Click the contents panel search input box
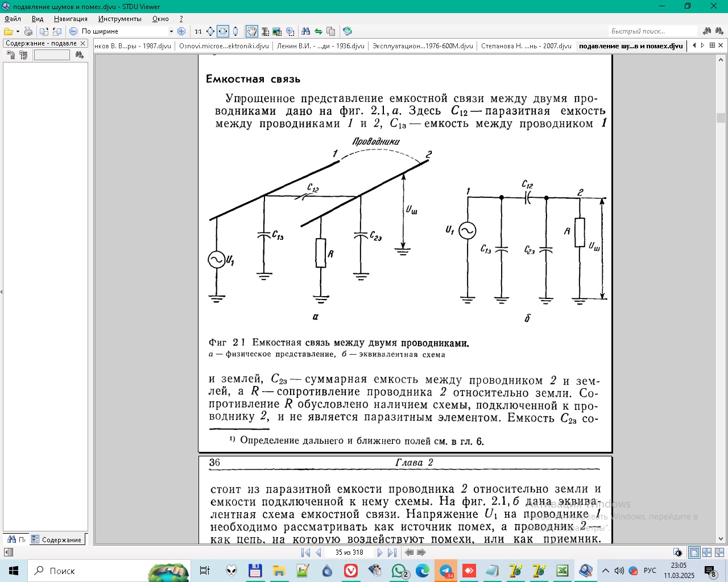The width and height of the screenshot is (728, 582). click(x=52, y=55)
